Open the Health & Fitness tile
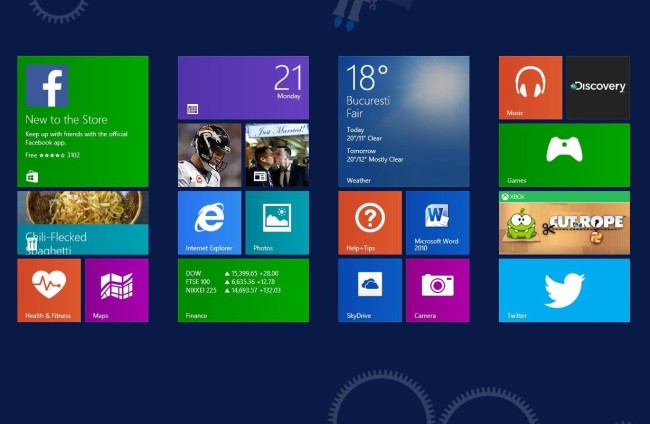The image size is (650, 424). pyautogui.click(x=49, y=290)
